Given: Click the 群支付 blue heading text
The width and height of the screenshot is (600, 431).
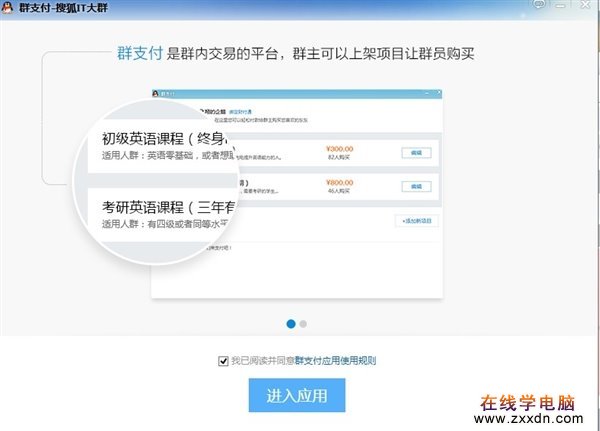Looking at the screenshot, I should coord(140,53).
